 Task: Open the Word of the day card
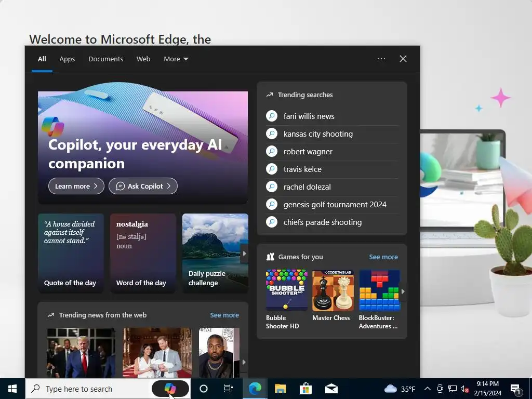coord(143,253)
